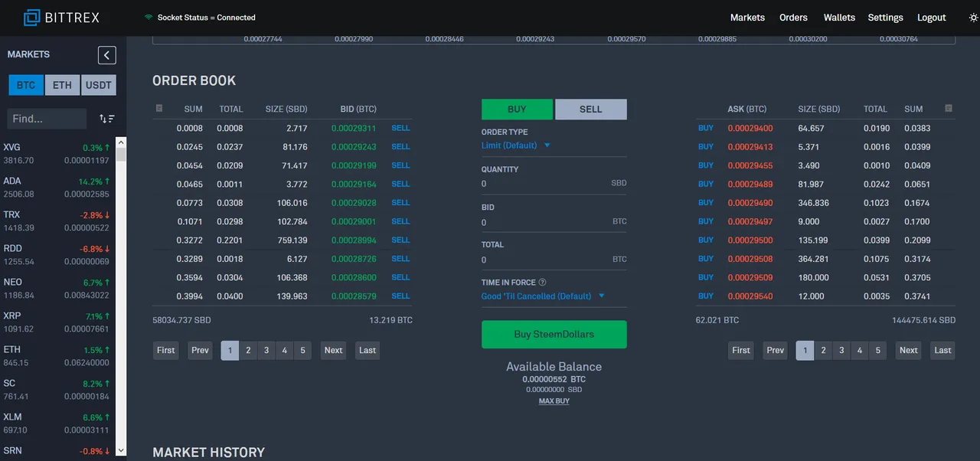This screenshot has width=980, height=461.
Task: Select the XRP market in sidebar
Action: coord(57,322)
